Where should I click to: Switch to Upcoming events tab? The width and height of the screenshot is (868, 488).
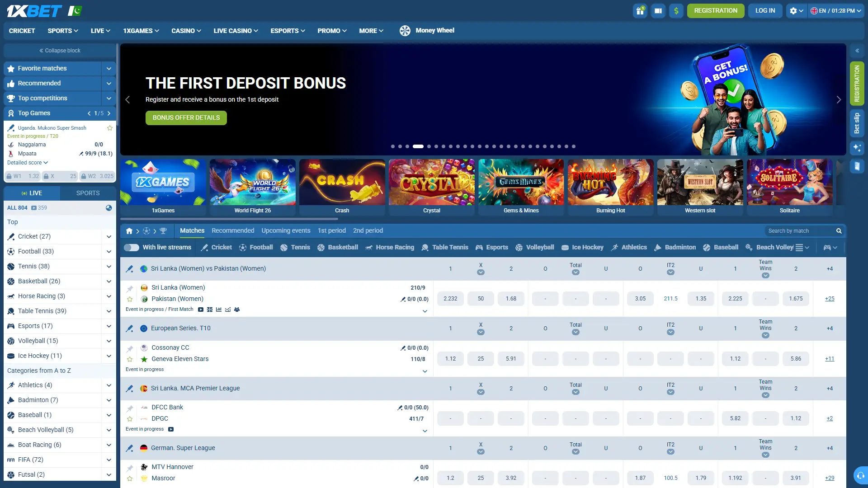(286, 231)
